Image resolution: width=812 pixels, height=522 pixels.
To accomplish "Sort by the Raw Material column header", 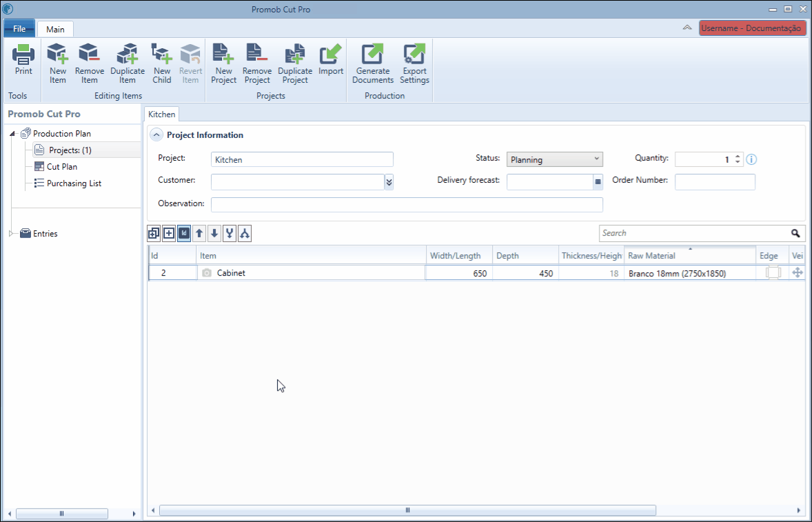I will [x=690, y=255].
